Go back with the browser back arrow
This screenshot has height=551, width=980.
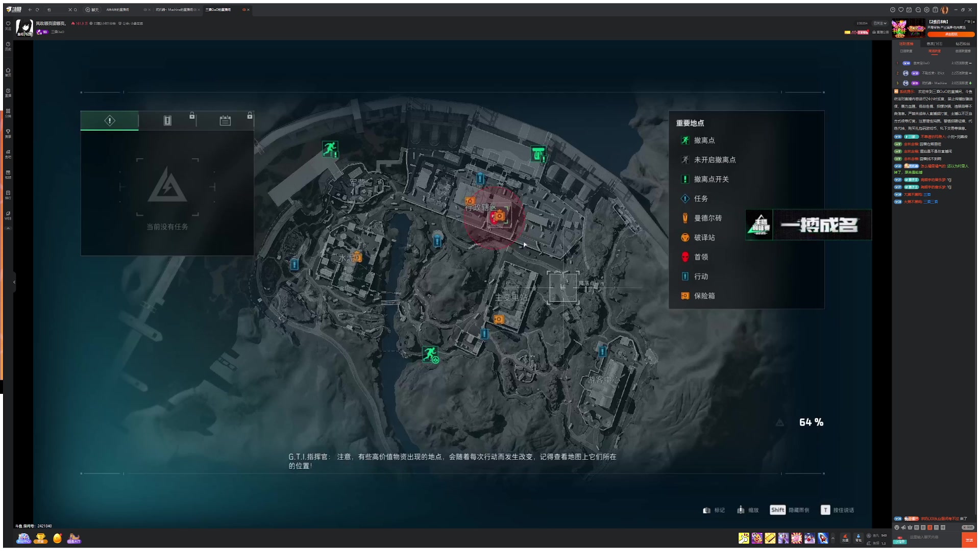30,10
